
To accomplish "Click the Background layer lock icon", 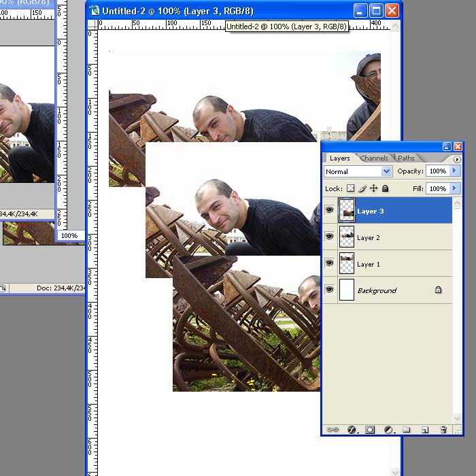I will pyautogui.click(x=438, y=290).
